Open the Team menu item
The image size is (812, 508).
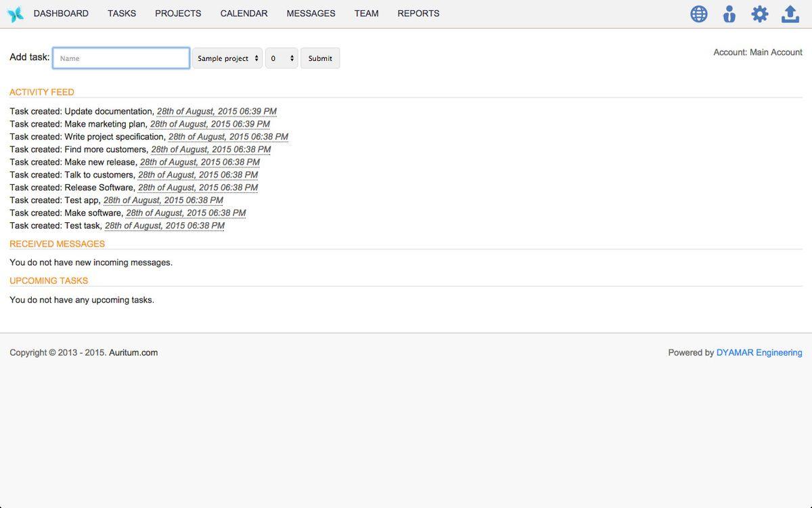(366, 14)
